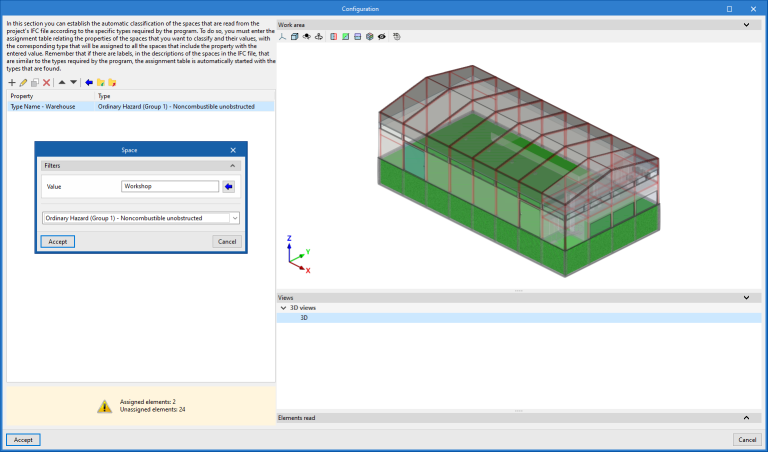
Task: Click the Value input field containing Workshop
Action: tap(170, 186)
